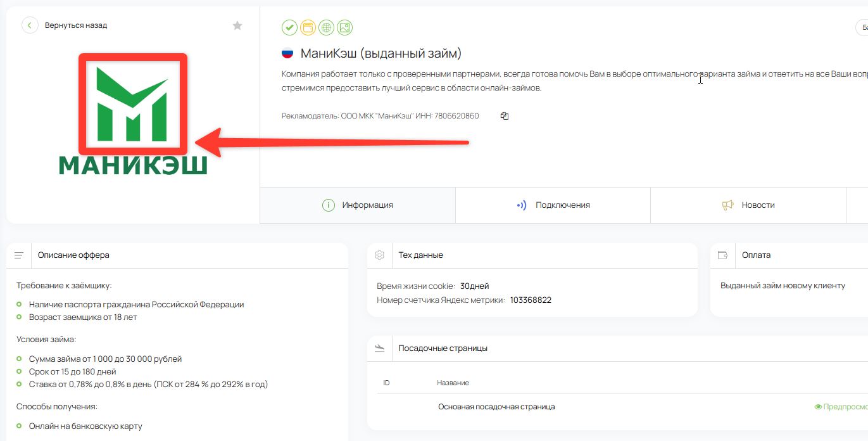
Task: Click the wallet icon beside Оплата
Action: 722,255
